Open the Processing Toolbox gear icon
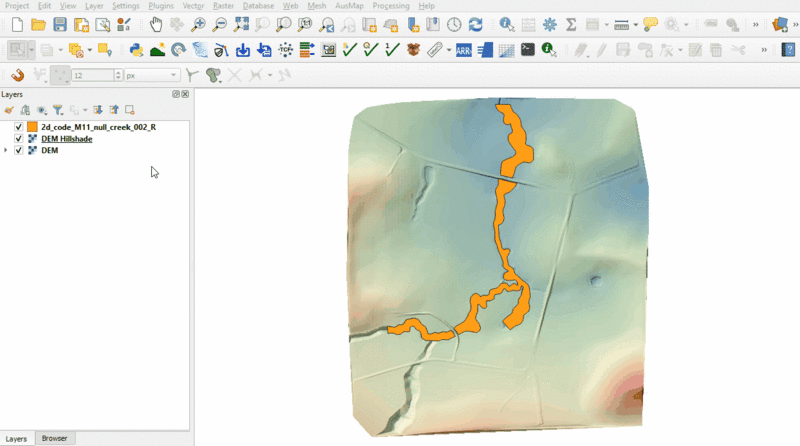The image size is (800, 446). 549,24
